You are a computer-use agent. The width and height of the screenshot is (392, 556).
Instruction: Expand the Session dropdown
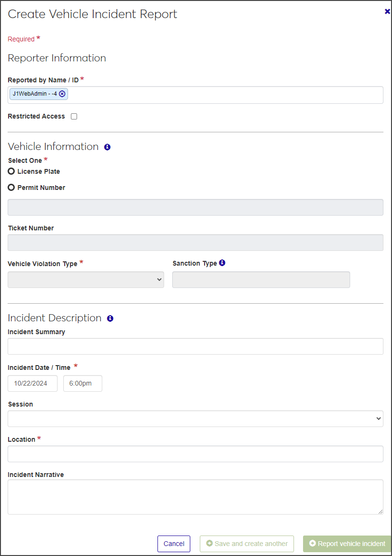click(195, 419)
